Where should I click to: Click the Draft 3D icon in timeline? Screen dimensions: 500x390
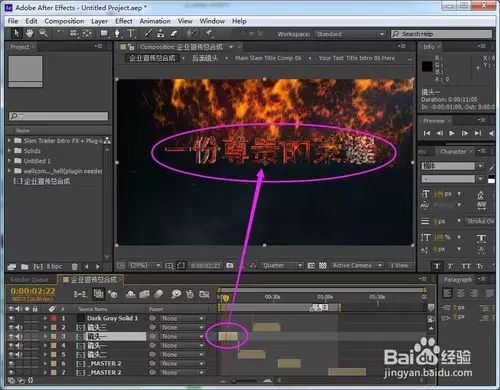[113, 294]
